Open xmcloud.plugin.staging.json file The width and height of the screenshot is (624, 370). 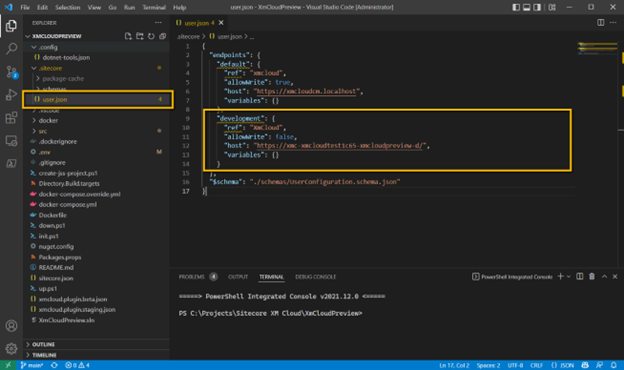click(77, 310)
